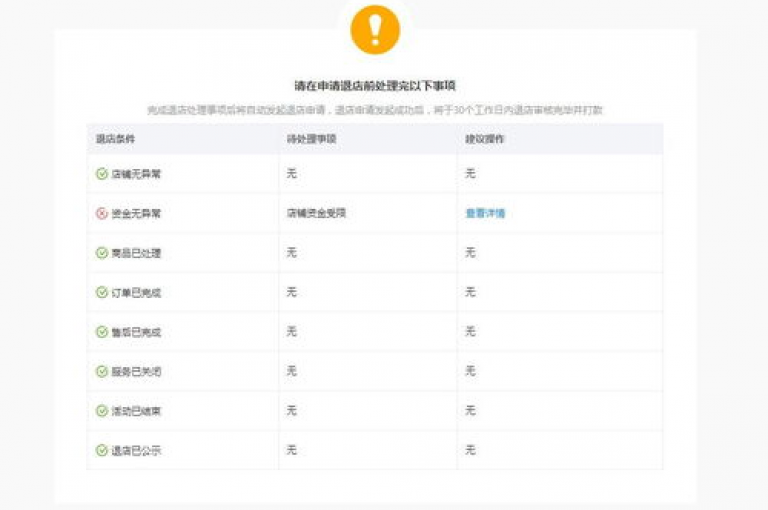
Task: Click green check icon beside 售后已完成
Action: click(101, 332)
